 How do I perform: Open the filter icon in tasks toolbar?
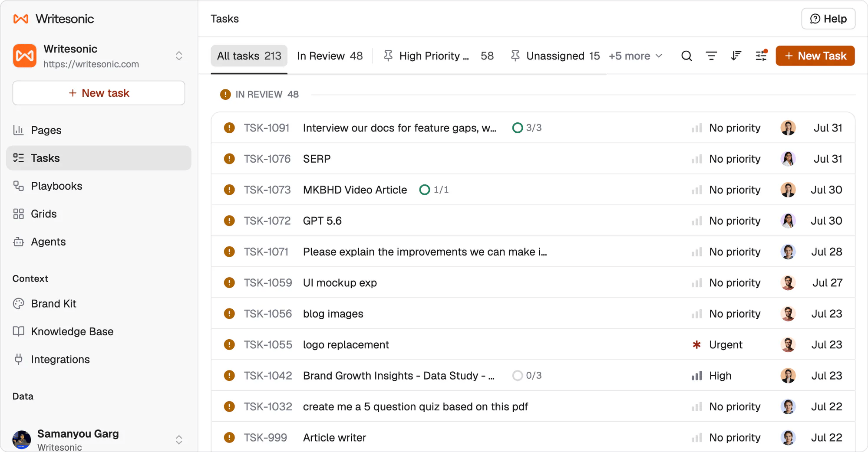point(711,56)
